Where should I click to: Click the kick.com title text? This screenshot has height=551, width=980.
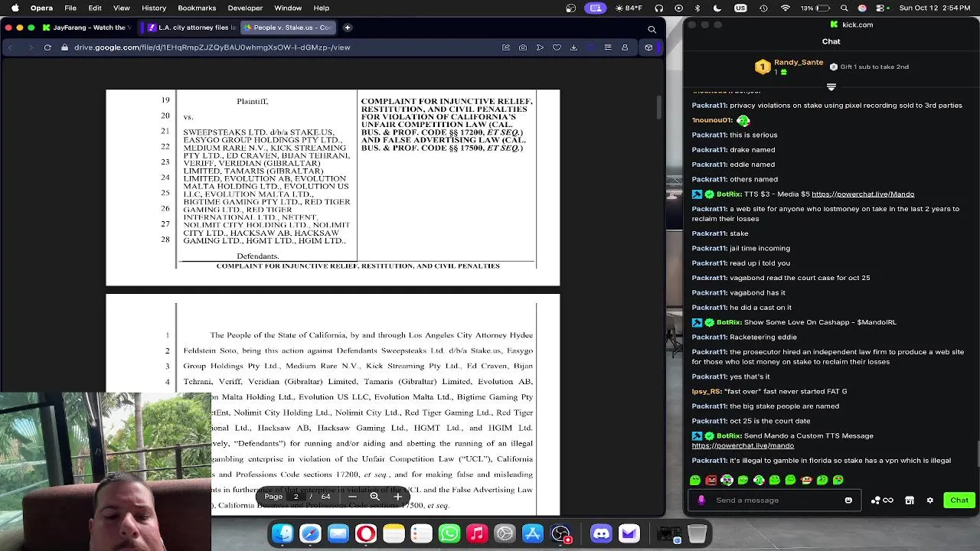857,24
